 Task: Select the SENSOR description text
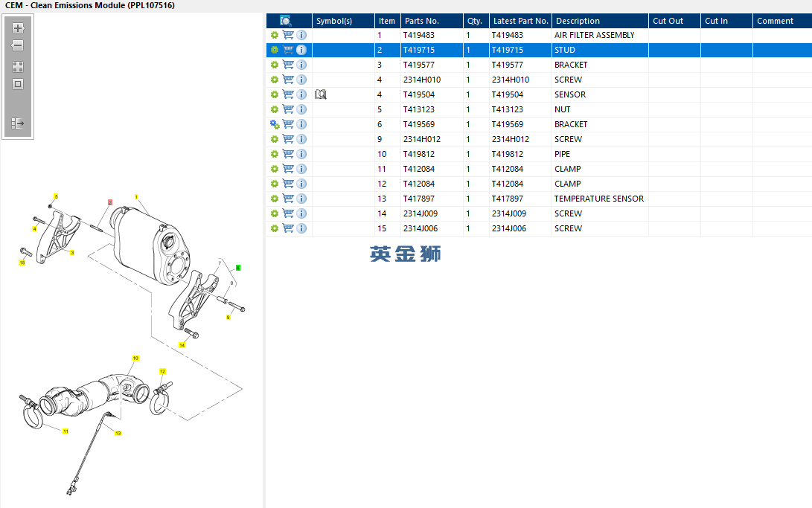click(x=570, y=94)
